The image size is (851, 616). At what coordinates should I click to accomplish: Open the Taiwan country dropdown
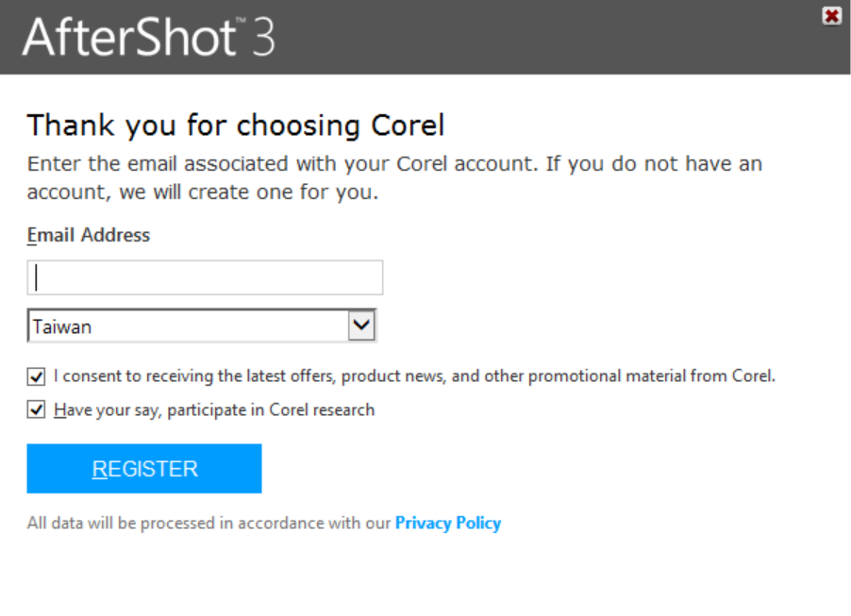click(x=201, y=326)
